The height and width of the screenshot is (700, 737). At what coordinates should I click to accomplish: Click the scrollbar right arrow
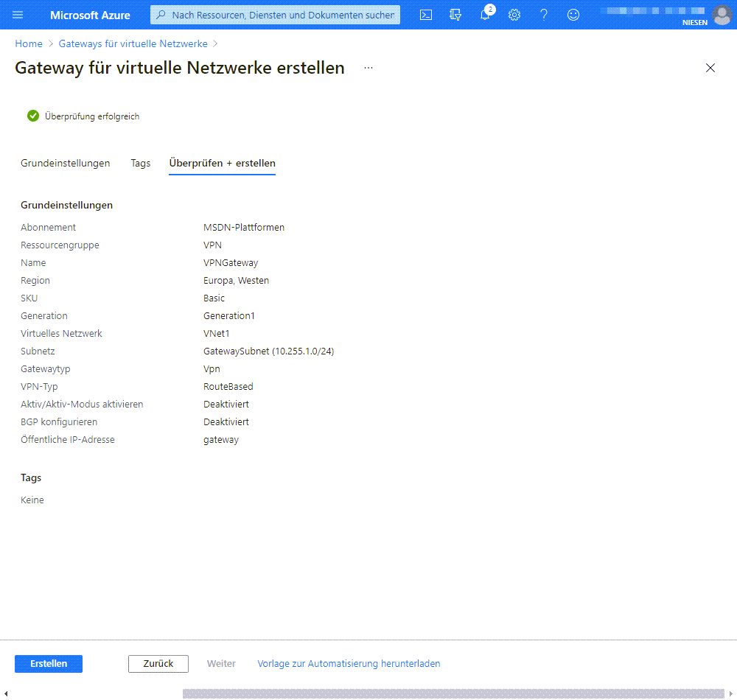[x=731, y=693]
